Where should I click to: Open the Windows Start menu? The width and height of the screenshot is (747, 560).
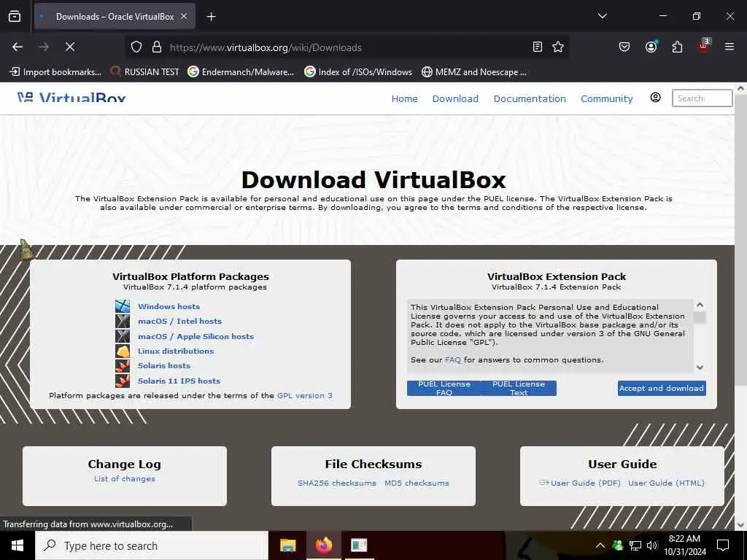pos(18,545)
